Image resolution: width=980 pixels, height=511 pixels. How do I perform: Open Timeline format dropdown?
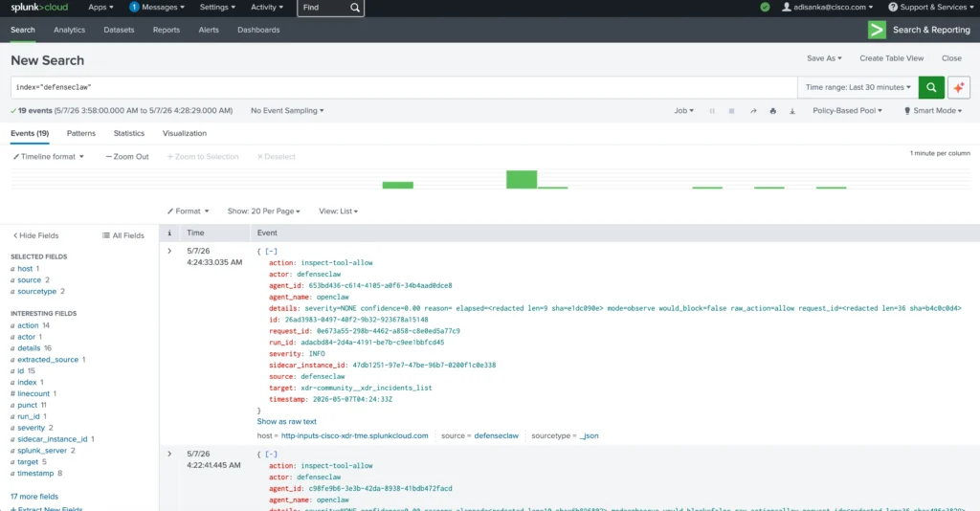48,157
